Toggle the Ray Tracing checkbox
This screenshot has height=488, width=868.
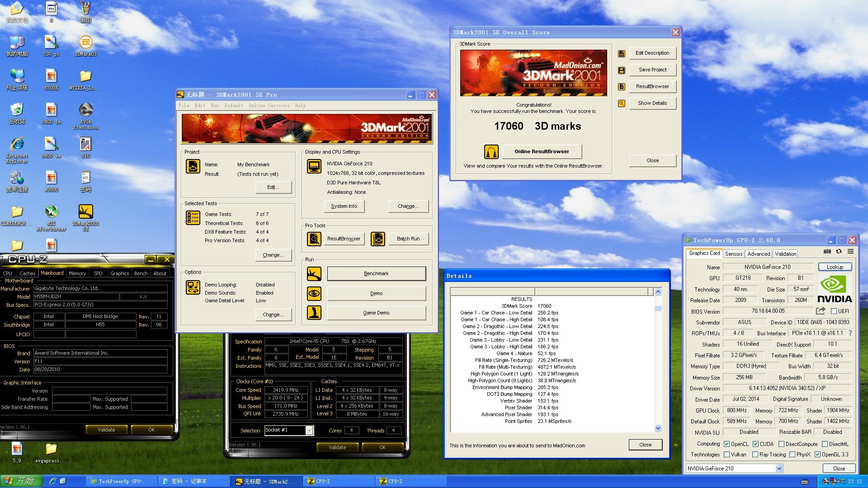point(755,455)
